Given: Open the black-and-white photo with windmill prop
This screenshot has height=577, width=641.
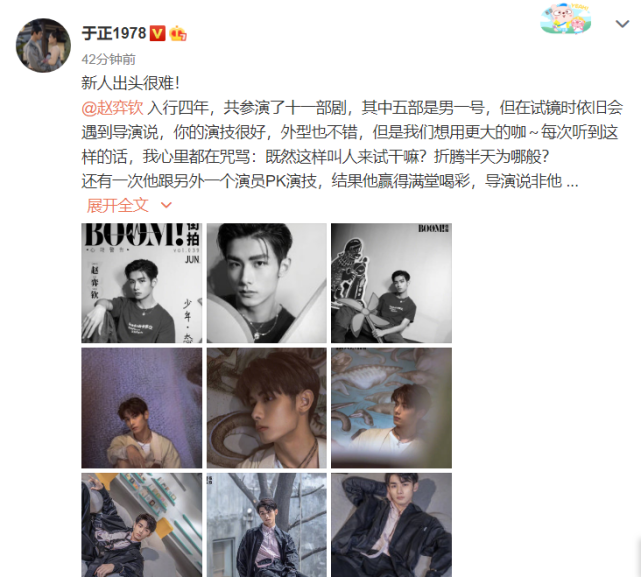Looking at the screenshot, I should (391, 283).
